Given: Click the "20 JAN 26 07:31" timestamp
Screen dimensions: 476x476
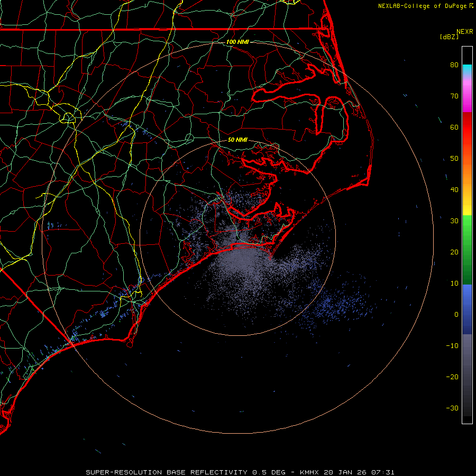Looking at the screenshot, I should click(x=359, y=472).
